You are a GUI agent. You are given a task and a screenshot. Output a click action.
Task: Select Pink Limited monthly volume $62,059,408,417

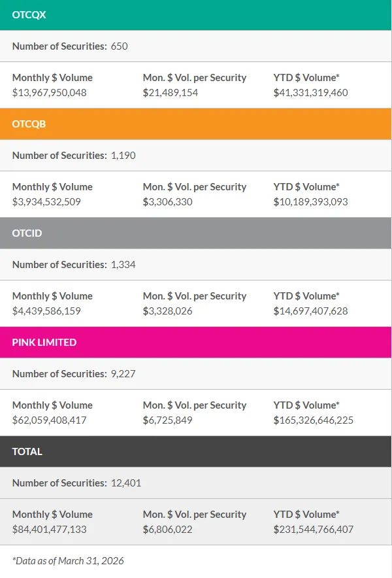pyautogui.click(x=50, y=420)
